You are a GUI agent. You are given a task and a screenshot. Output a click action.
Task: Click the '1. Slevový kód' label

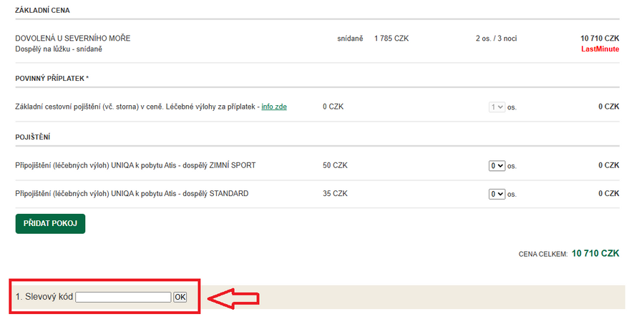click(44, 297)
